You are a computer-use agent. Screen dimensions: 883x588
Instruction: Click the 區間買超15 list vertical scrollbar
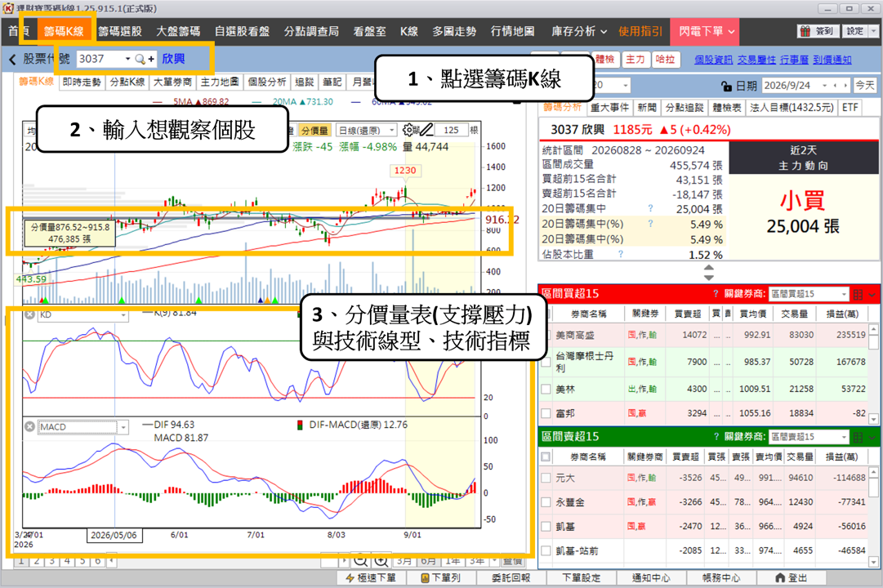coord(873,374)
